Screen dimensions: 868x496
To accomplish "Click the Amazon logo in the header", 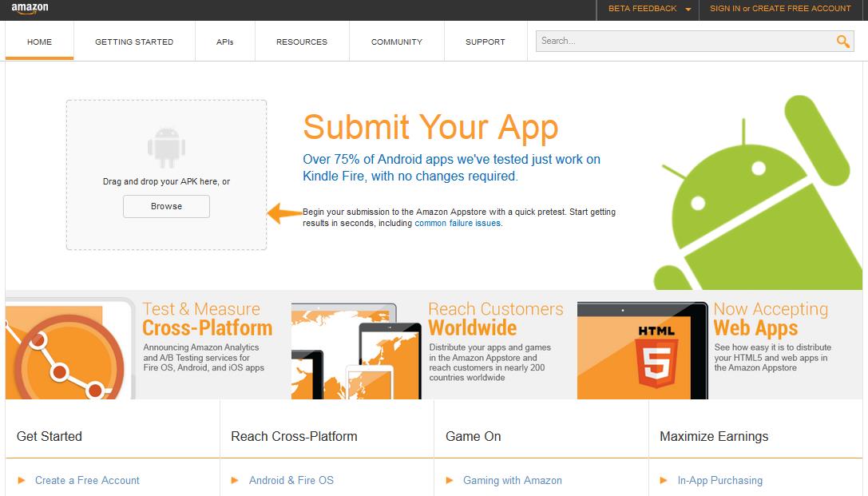I will pos(30,8).
